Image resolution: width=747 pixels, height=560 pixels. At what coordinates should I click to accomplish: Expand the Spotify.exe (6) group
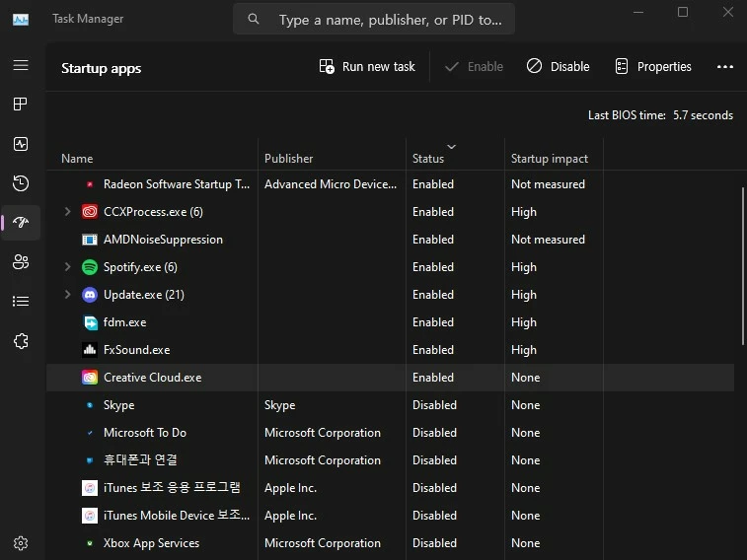point(67,266)
